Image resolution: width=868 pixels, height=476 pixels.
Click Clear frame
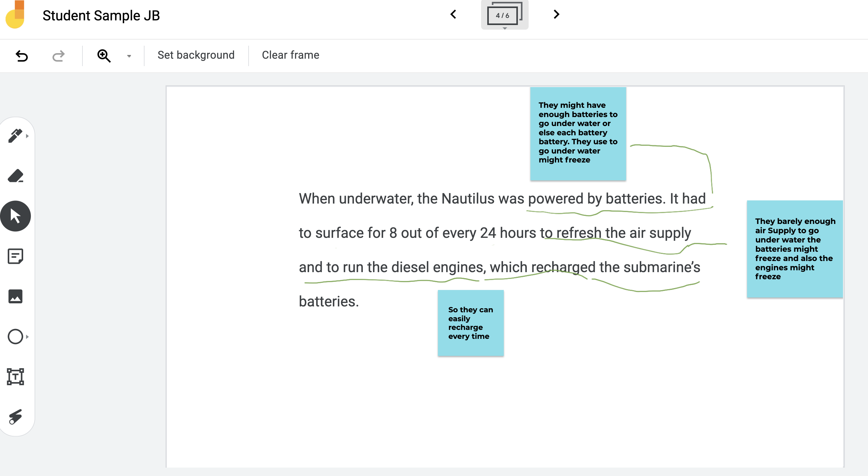pos(291,55)
